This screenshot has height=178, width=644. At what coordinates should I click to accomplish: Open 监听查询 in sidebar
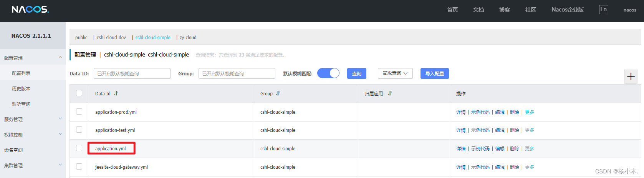click(x=21, y=104)
